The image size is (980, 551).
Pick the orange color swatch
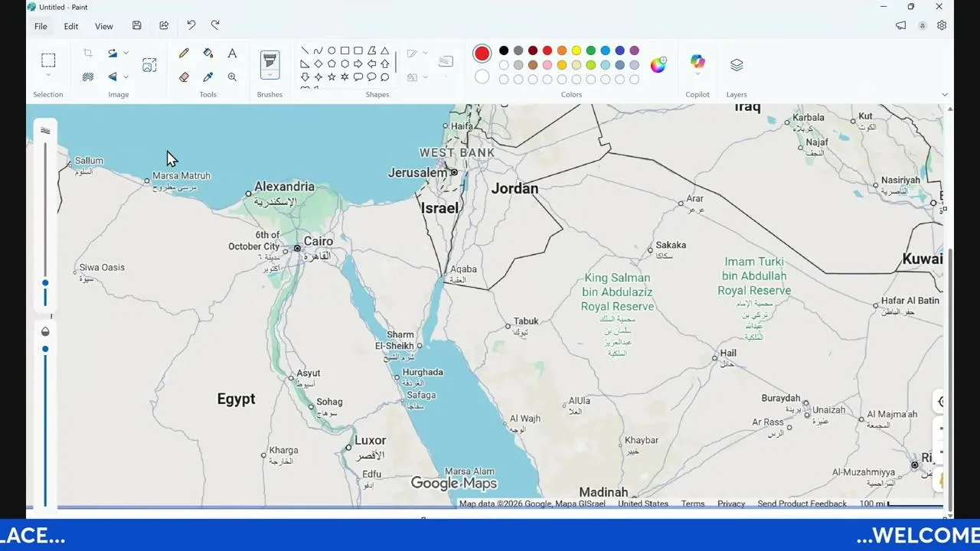coord(562,51)
